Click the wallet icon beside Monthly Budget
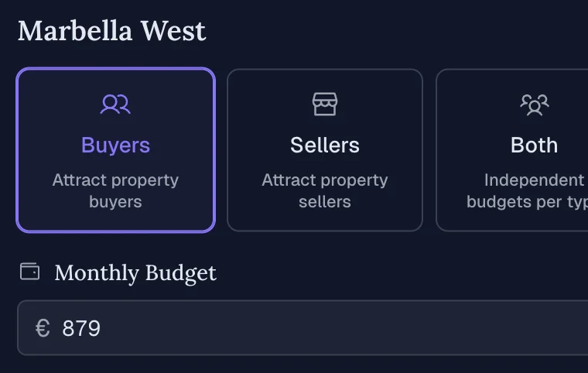The width and height of the screenshot is (588, 373). (29, 272)
